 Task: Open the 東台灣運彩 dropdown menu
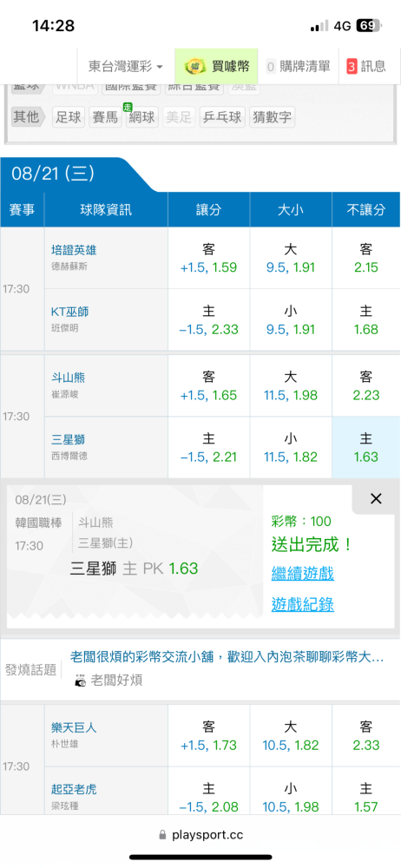click(126, 67)
